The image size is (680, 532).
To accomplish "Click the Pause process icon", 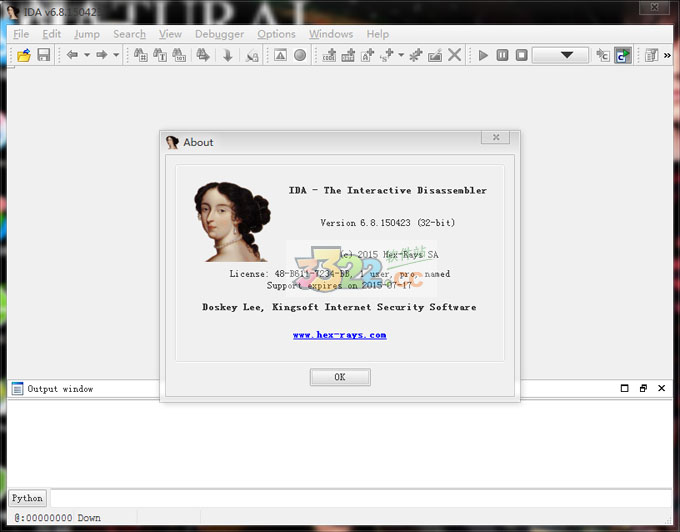I will [502, 55].
